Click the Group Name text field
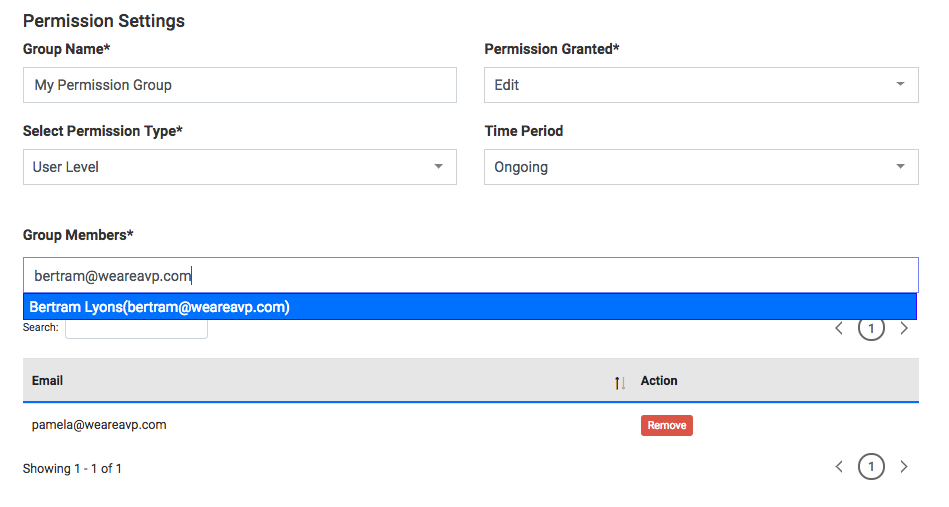 click(240, 85)
